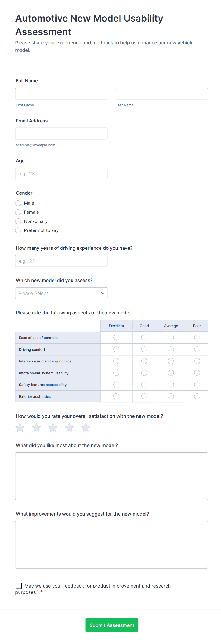Select Male gender option
This screenshot has height=644, width=221.
[18, 203]
